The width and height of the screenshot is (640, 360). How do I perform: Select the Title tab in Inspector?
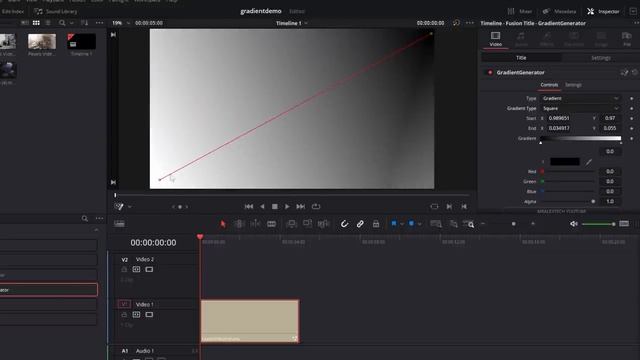point(521,58)
